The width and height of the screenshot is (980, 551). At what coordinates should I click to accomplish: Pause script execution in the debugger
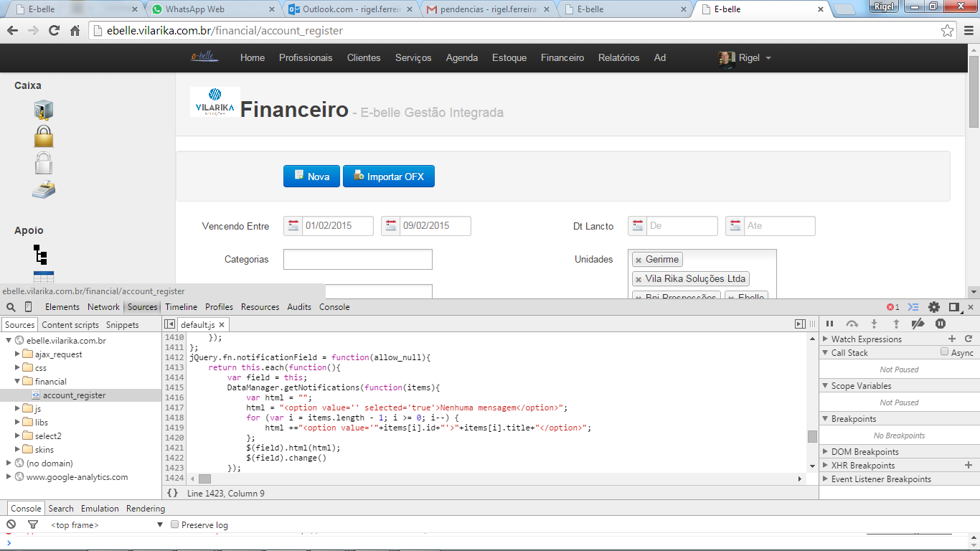[x=830, y=324]
